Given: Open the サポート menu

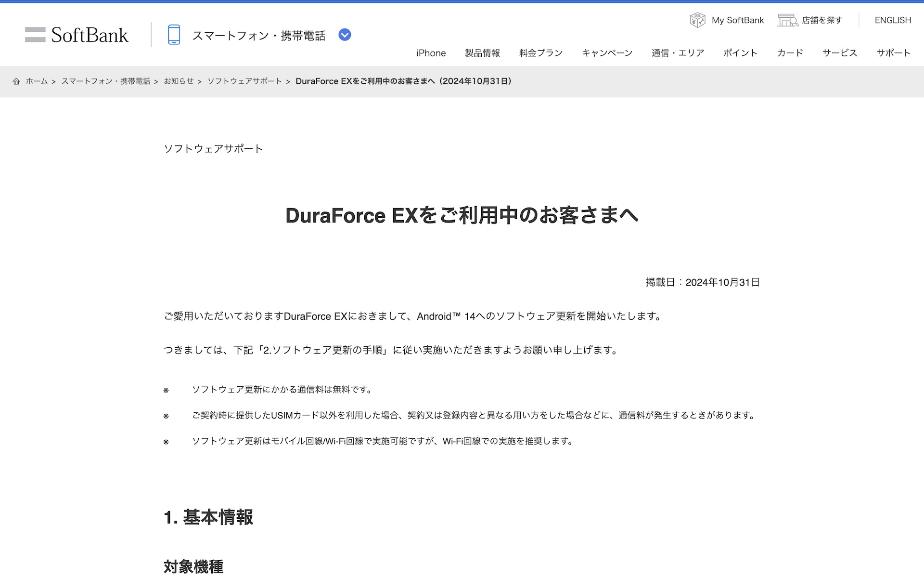Looking at the screenshot, I should click(x=893, y=53).
